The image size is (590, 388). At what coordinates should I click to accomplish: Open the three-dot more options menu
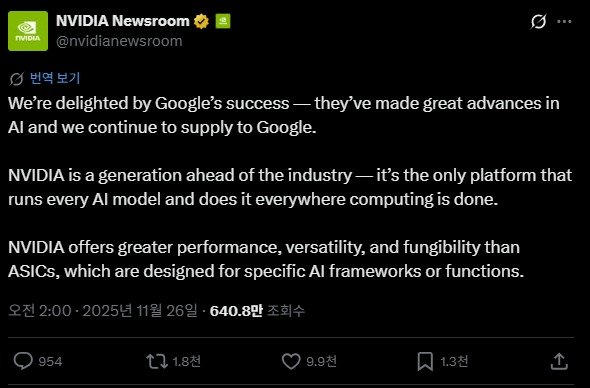click(x=564, y=21)
